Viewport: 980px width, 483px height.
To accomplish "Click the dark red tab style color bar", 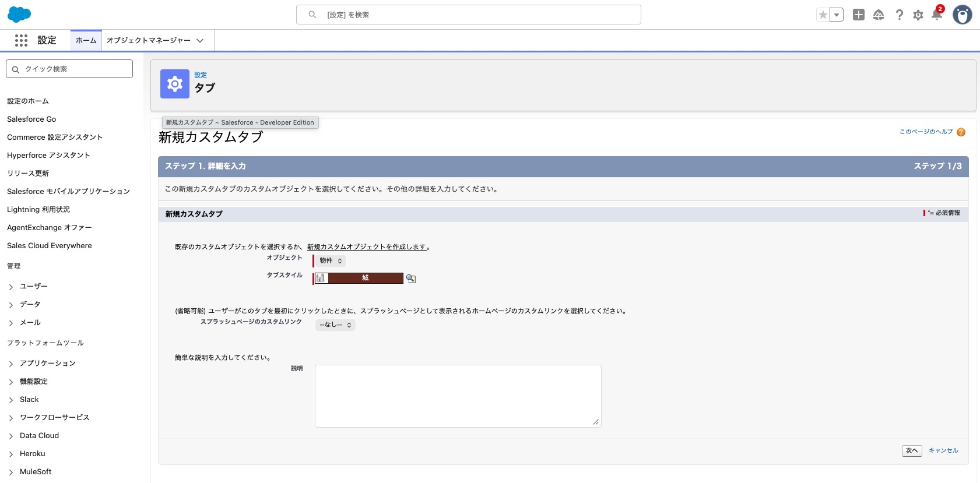I will pyautogui.click(x=366, y=278).
